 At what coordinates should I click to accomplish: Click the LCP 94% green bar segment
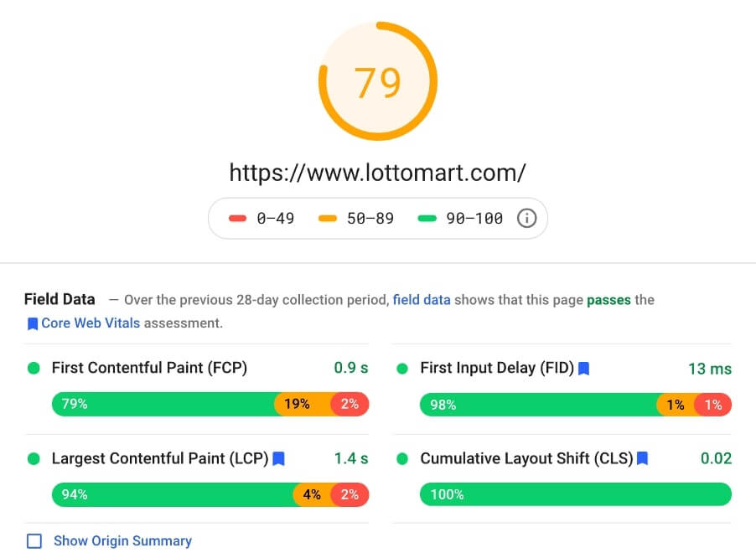coord(173,494)
